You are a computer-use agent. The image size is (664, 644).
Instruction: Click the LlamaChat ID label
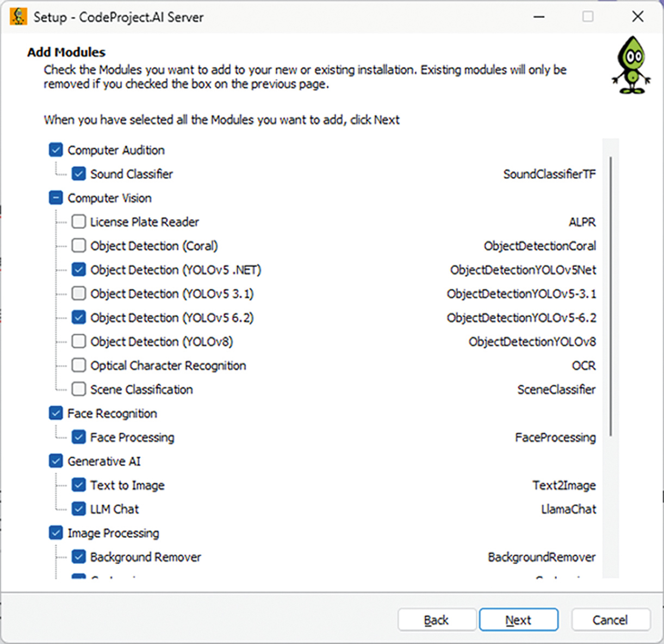pos(569,509)
